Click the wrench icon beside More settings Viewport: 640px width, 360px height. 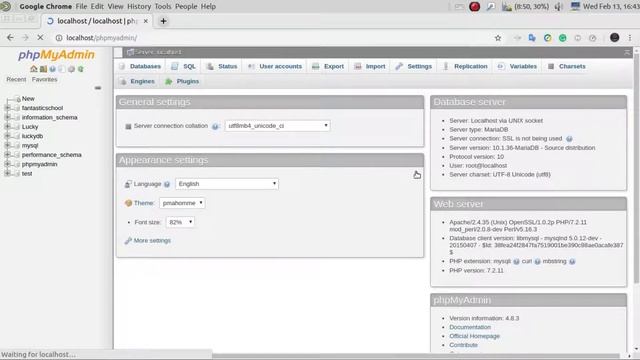128,241
